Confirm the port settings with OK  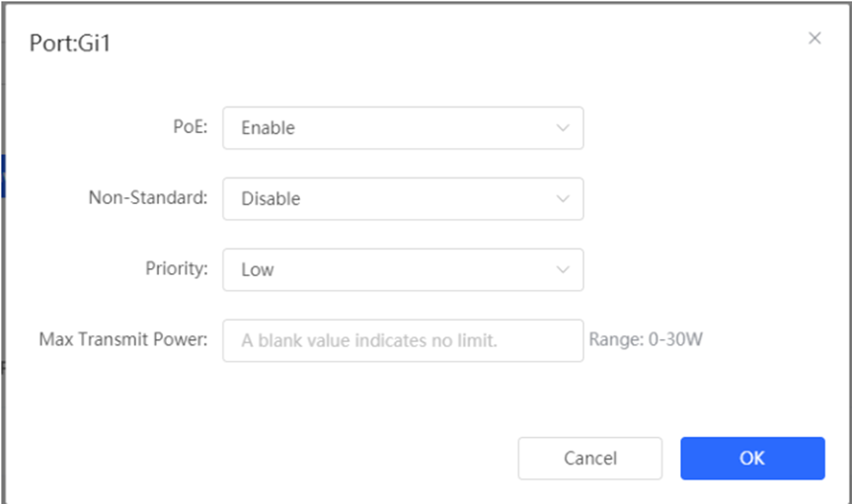[x=752, y=459]
